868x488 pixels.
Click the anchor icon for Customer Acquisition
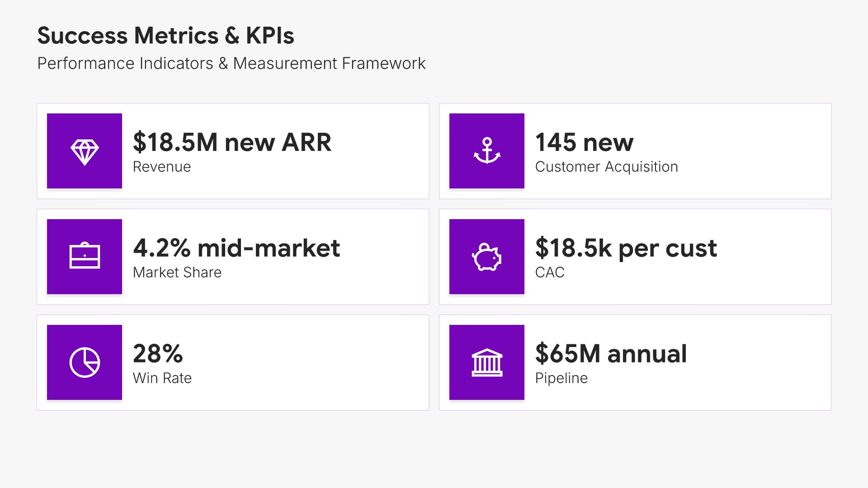[487, 151]
